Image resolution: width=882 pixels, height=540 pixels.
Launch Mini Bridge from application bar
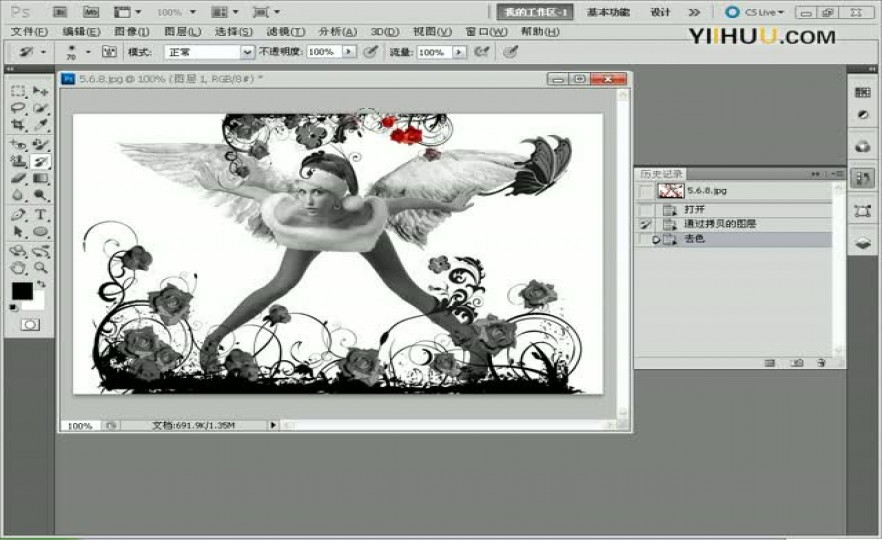(91, 12)
